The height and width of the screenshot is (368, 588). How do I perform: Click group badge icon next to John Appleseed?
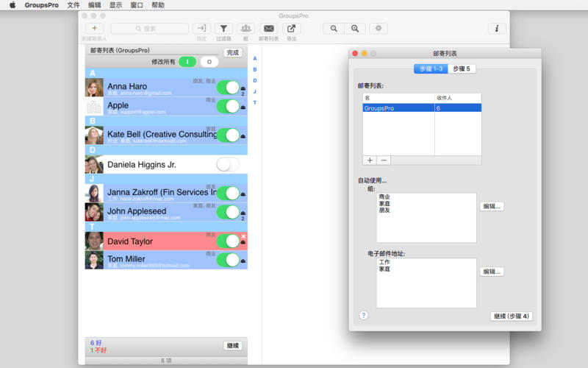[x=243, y=213]
